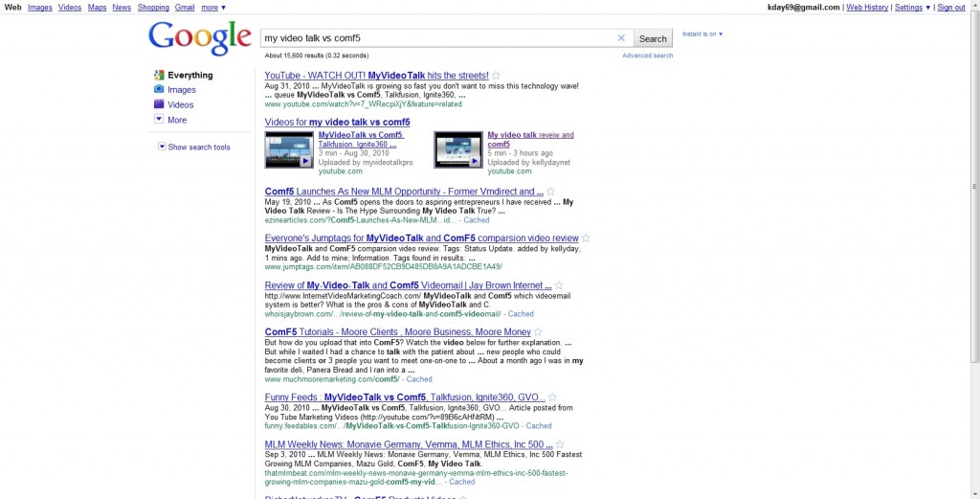Open the 'Instant is on' dropdown
This screenshot has height=499, width=980.
[x=702, y=34]
